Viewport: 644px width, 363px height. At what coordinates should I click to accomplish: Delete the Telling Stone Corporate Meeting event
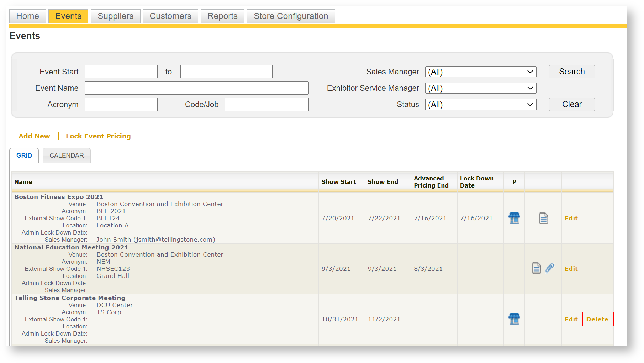coord(597,319)
